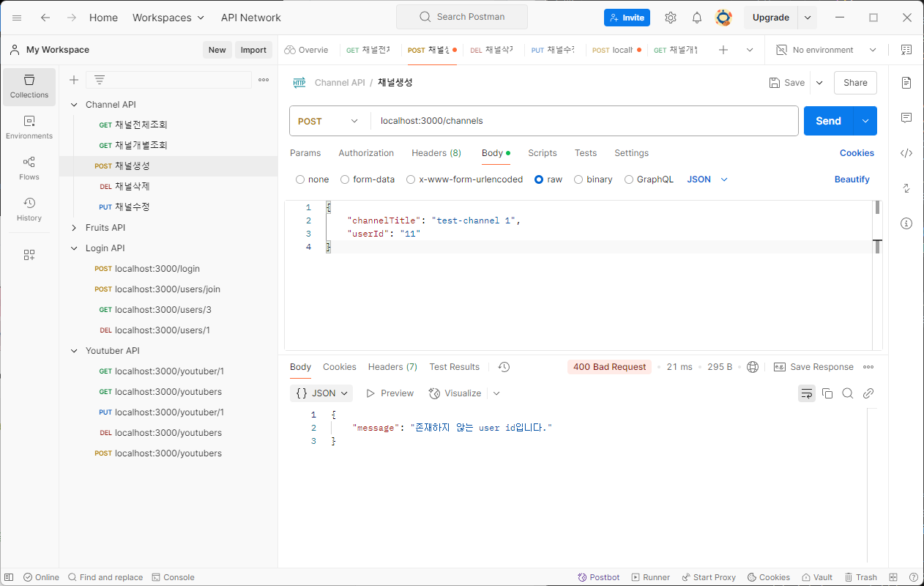Toggle line wrap icon in response
Screen dimensions: 924x586
[x=807, y=393]
